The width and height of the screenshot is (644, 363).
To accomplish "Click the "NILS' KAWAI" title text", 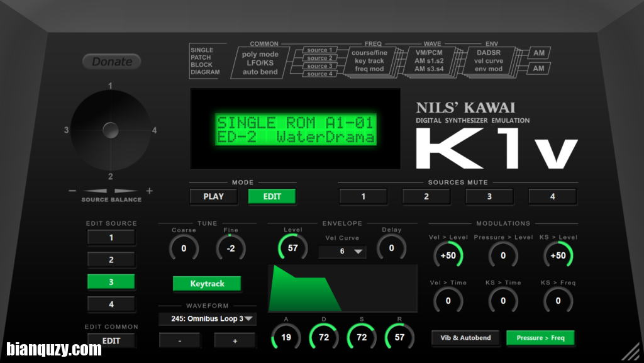I will click(x=465, y=108).
